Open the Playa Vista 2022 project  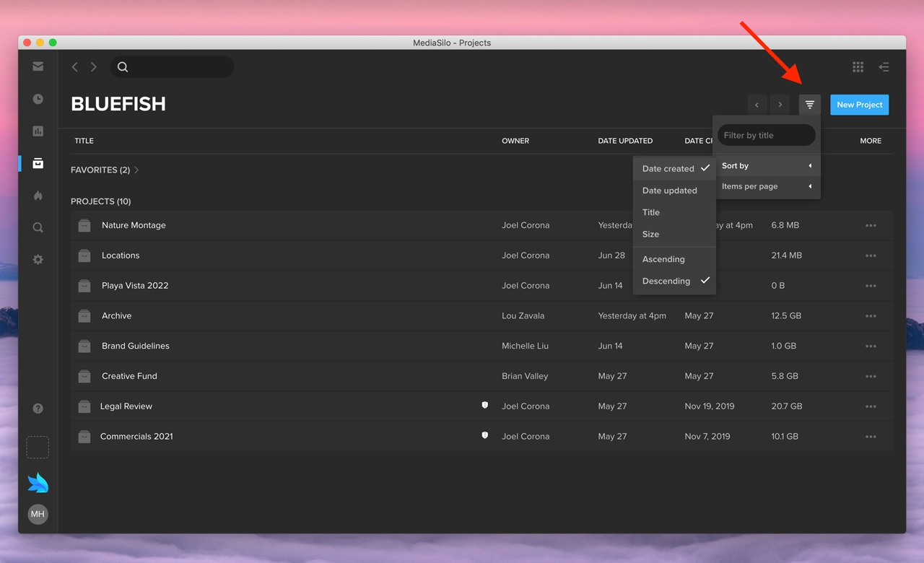(135, 286)
